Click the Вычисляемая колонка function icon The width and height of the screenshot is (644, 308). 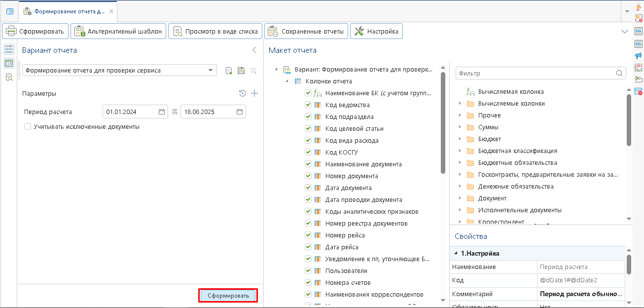coord(470,92)
